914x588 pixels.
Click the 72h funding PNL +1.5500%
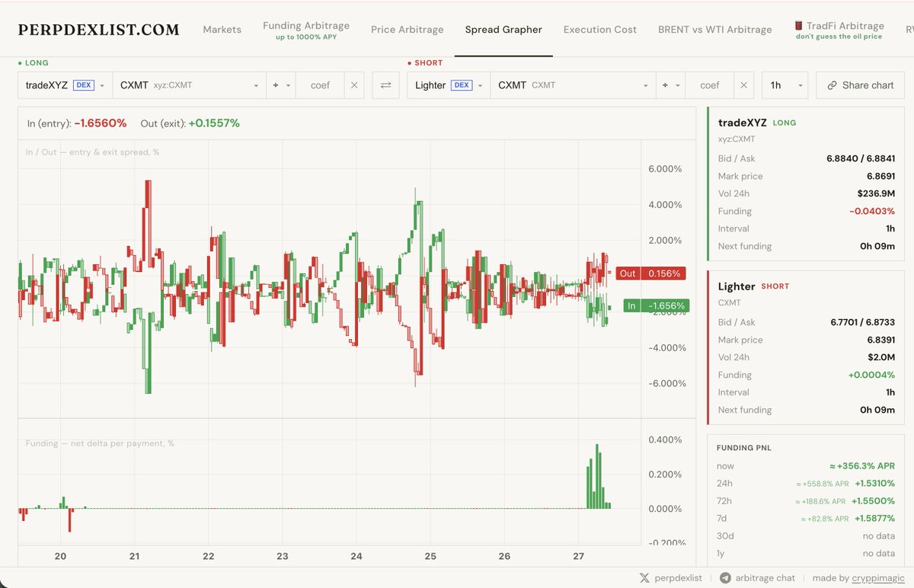coord(874,500)
